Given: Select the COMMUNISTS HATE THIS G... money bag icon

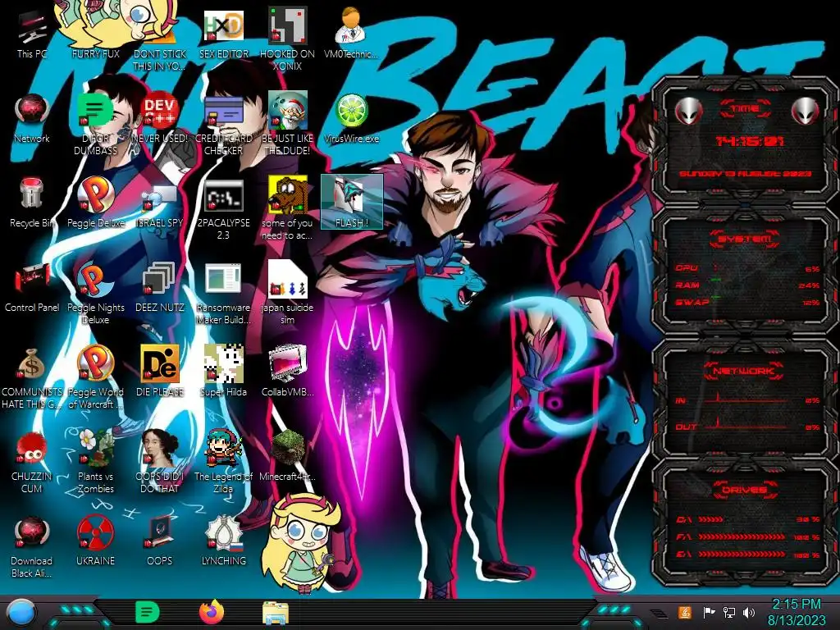Looking at the screenshot, I should (x=32, y=377).
